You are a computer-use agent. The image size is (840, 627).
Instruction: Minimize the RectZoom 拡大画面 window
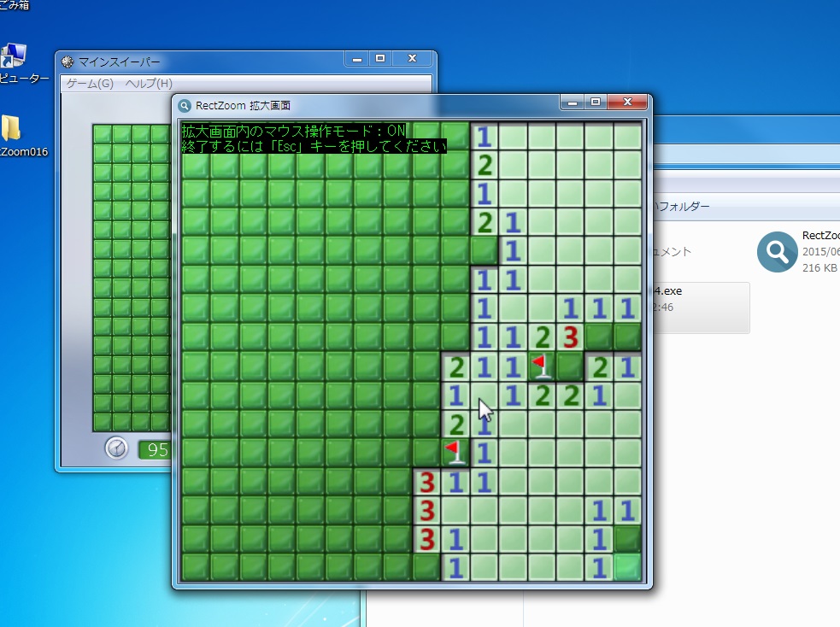[573, 103]
